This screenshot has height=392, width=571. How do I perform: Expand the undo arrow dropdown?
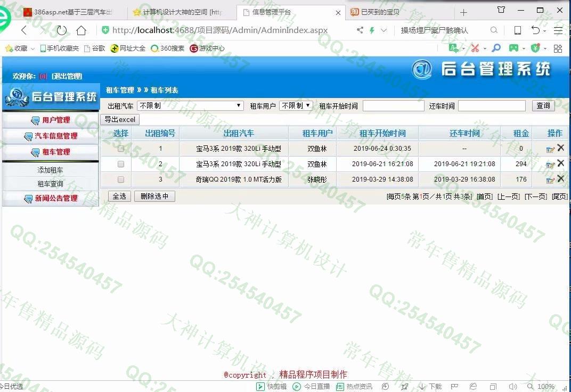tap(544, 30)
